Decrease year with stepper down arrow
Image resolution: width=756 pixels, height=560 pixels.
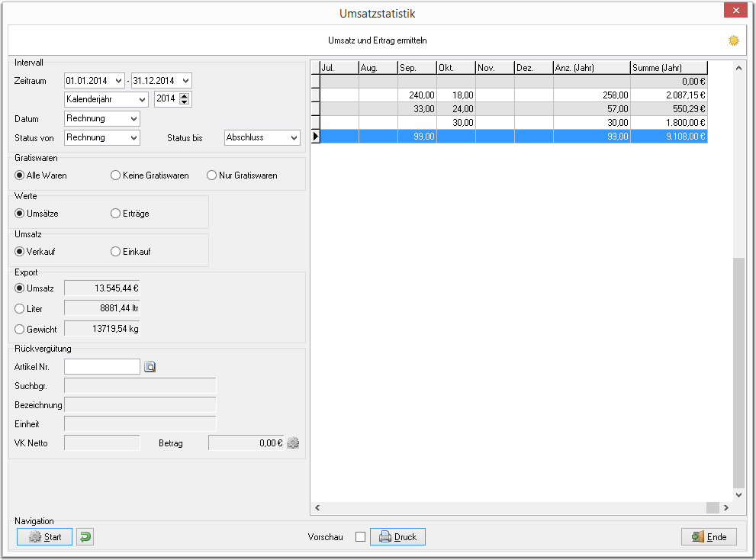[184, 102]
